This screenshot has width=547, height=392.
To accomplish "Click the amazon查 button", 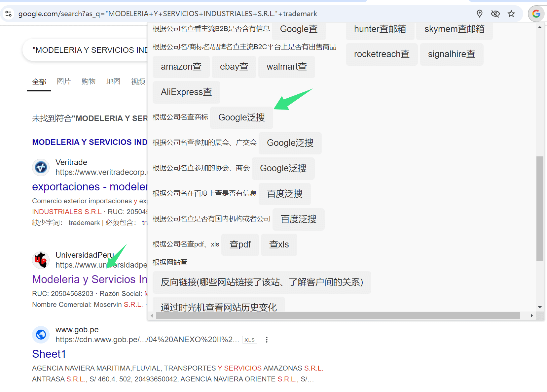I will [181, 67].
